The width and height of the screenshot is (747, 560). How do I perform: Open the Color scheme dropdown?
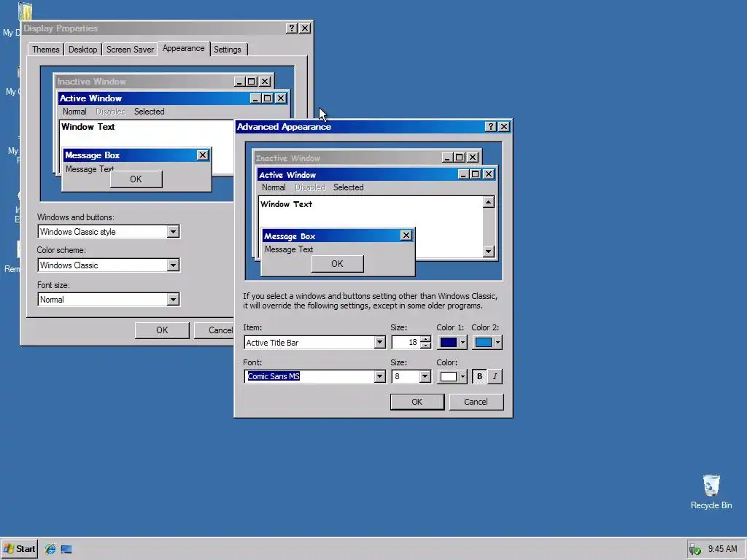point(173,265)
